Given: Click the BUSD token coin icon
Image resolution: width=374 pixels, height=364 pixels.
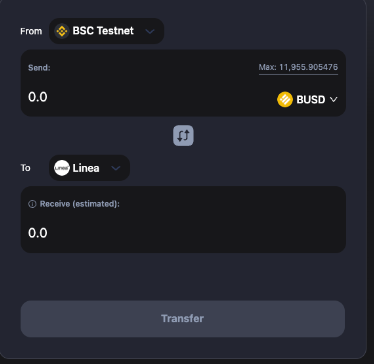Looking at the screenshot, I should point(285,99).
